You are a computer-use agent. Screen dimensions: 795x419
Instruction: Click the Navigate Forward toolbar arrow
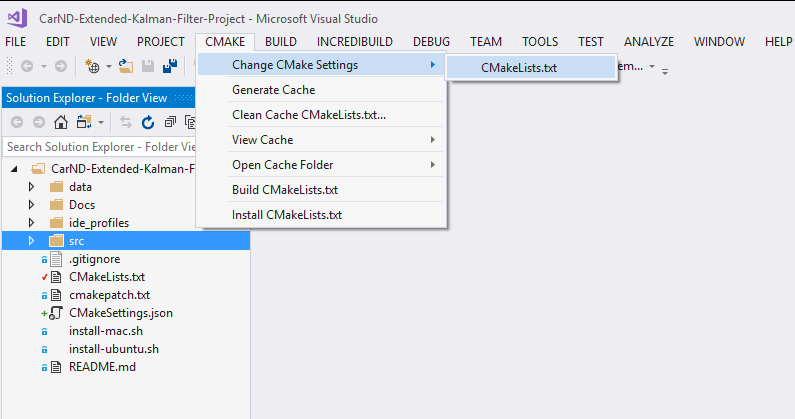61,66
